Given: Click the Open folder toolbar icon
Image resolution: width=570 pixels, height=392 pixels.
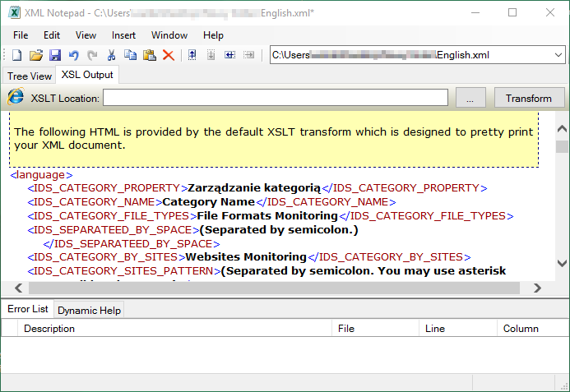Looking at the screenshot, I should coord(36,55).
